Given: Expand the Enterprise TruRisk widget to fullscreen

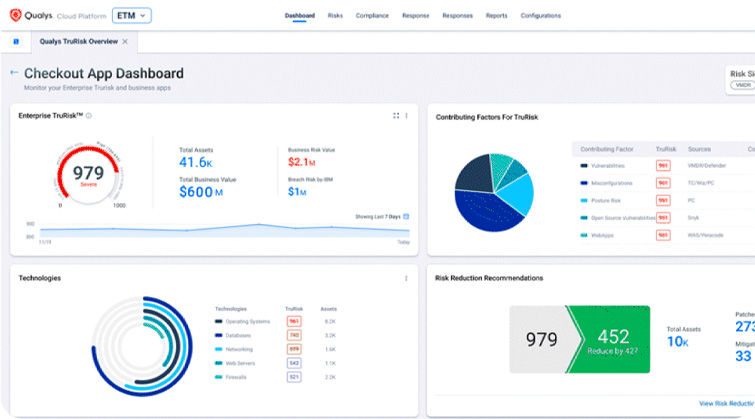Looking at the screenshot, I should tap(396, 116).
